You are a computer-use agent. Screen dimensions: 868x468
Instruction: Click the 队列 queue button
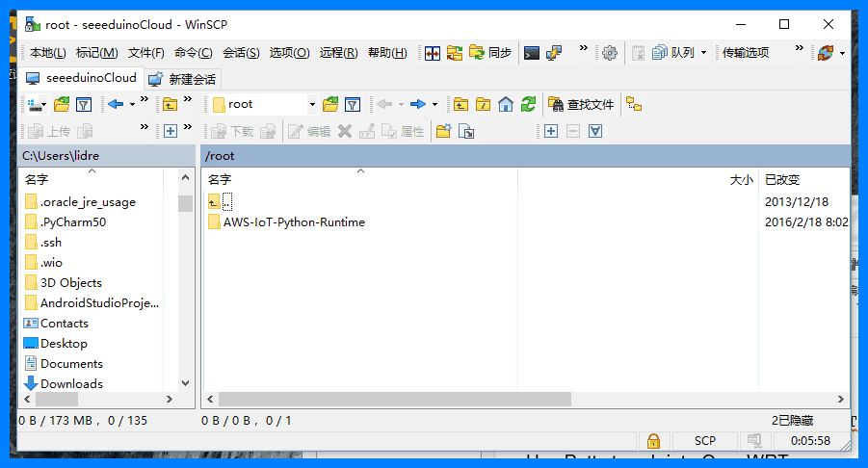pos(673,53)
